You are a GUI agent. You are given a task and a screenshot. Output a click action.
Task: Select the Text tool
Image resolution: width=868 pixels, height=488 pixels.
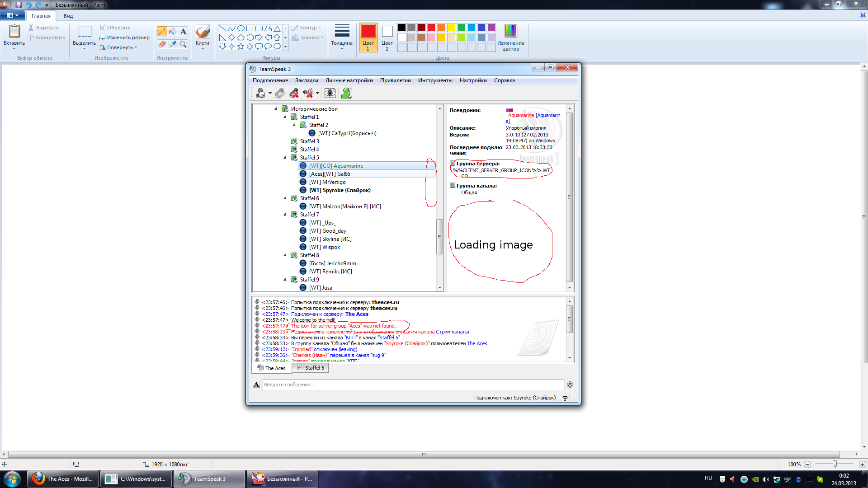coord(183,31)
